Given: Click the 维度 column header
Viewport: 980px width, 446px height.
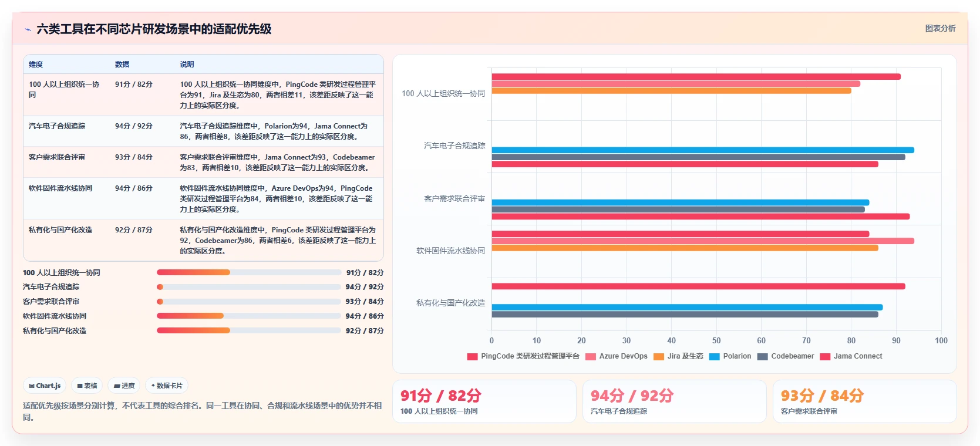Looking at the screenshot, I should click(x=36, y=65).
